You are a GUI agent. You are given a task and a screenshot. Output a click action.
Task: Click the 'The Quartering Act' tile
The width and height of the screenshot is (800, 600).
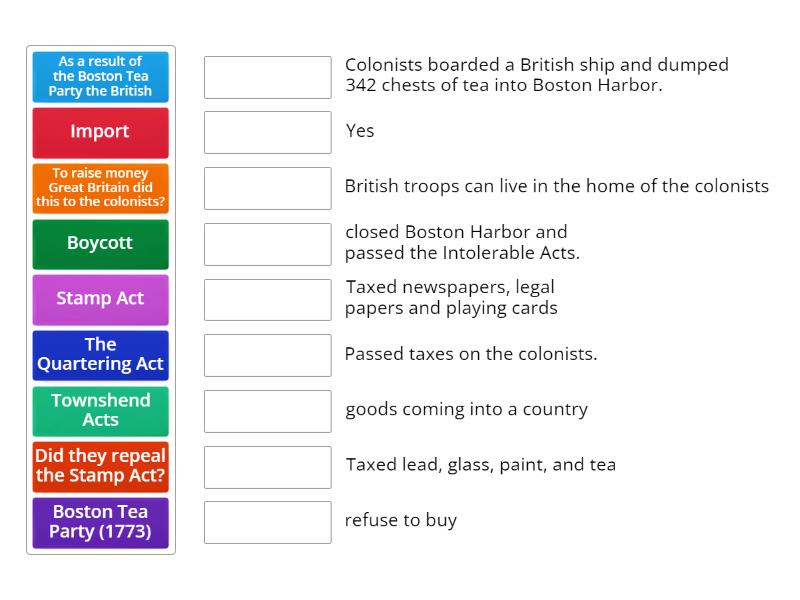[100, 355]
